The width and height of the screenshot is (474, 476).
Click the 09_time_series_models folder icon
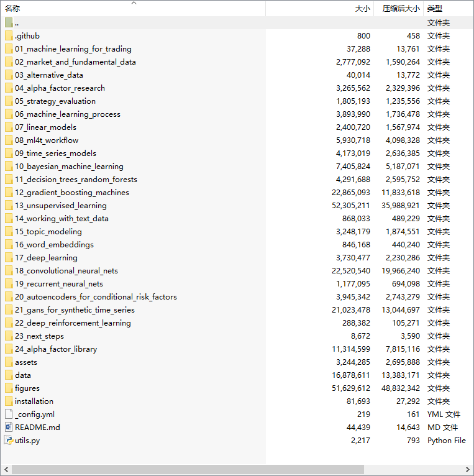click(x=9, y=153)
